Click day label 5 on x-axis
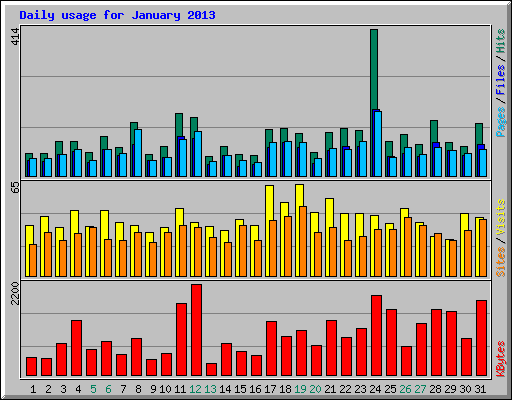The width and height of the screenshot is (512, 400). pyautogui.click(x=93, y=389)
